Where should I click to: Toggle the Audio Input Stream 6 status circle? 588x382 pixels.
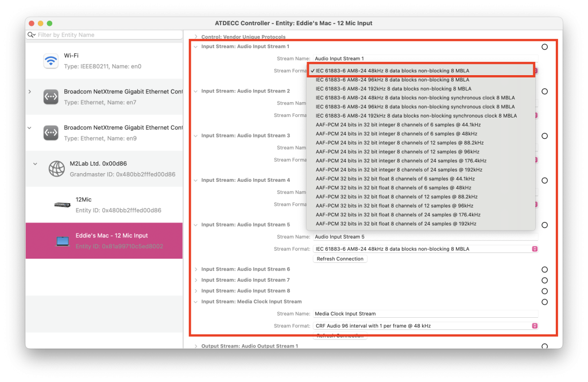click(544, 270)
